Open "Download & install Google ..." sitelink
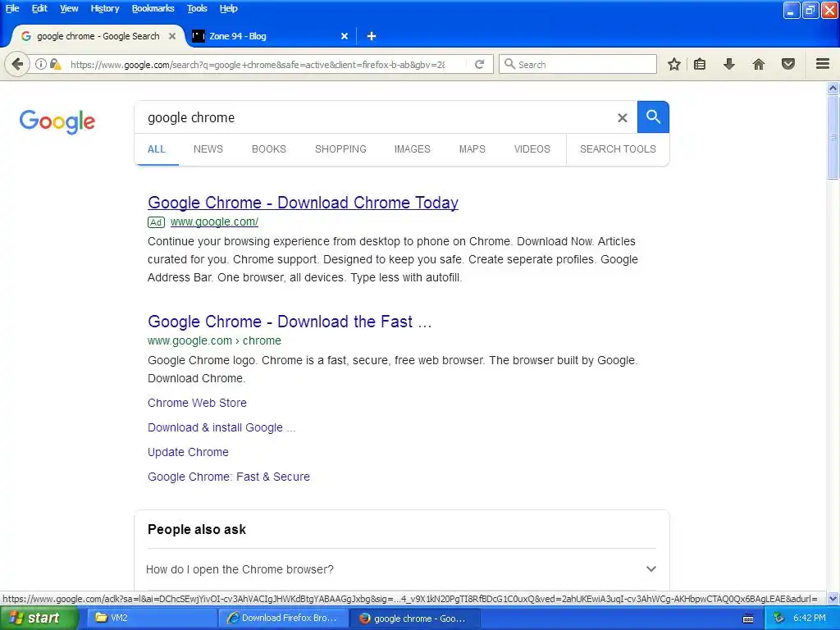Image resolution: width=840 pixels, height=630 pixels. 221,427
